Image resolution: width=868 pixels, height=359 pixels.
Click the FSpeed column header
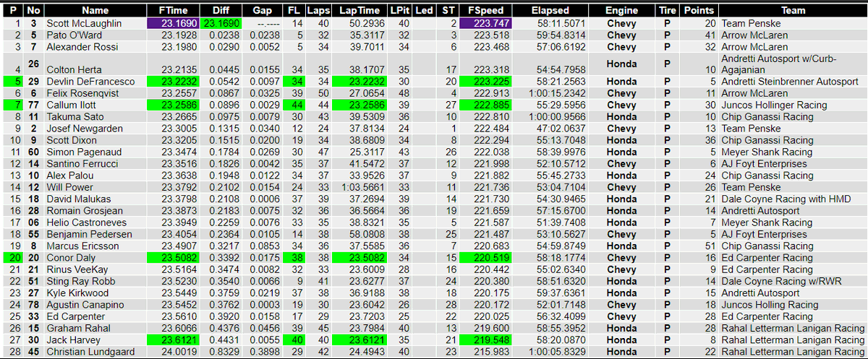[486, 11]
